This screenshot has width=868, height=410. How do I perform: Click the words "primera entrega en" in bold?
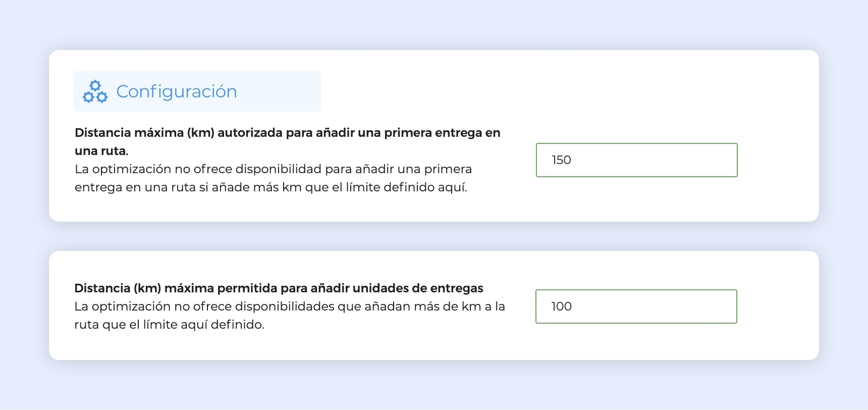(442, 133)
